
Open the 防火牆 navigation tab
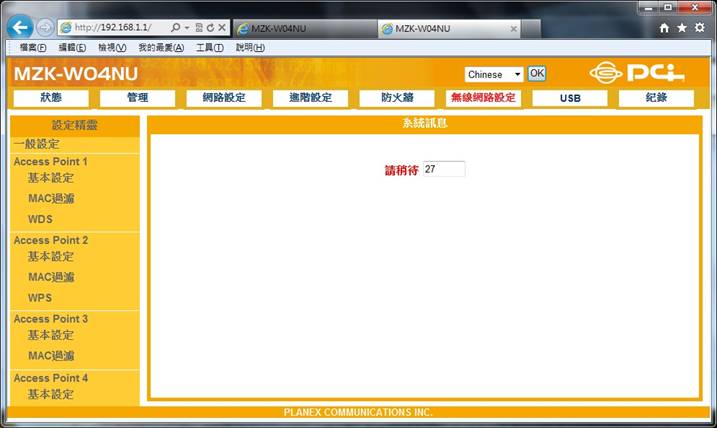397,98
